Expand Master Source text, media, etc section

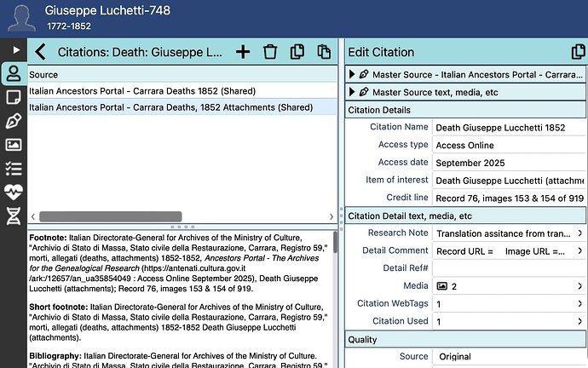coord(352,92)
